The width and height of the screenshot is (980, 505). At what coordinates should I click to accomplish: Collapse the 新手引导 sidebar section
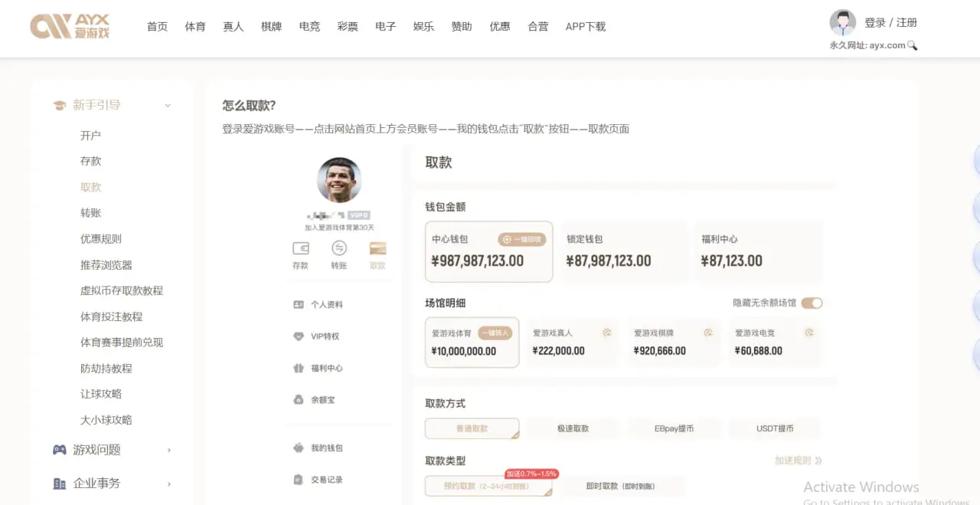click(x=168, y=106)
